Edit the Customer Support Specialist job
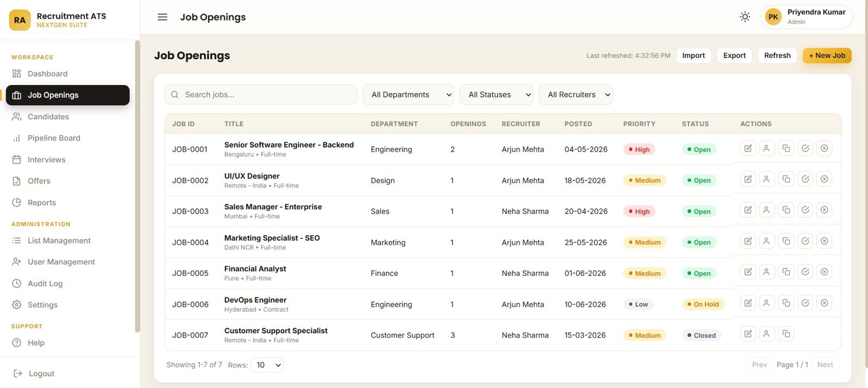 (748, 334)
